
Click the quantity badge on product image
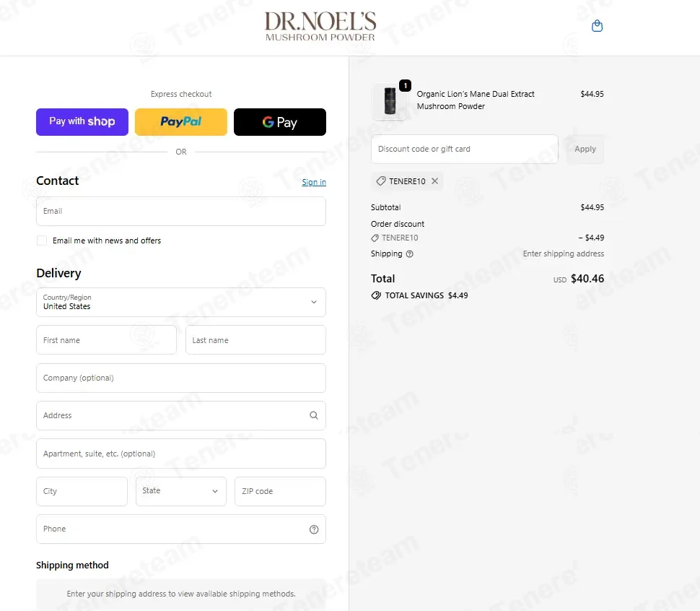click(405, 85)
